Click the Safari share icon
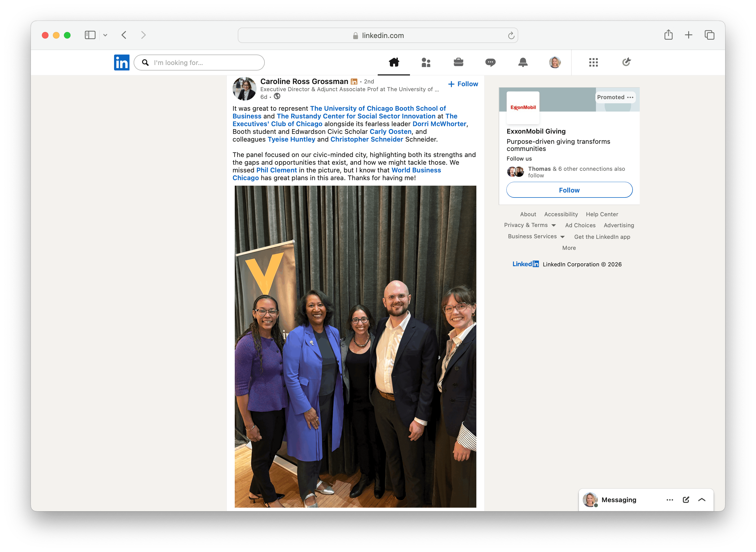 tap(668, 35)
